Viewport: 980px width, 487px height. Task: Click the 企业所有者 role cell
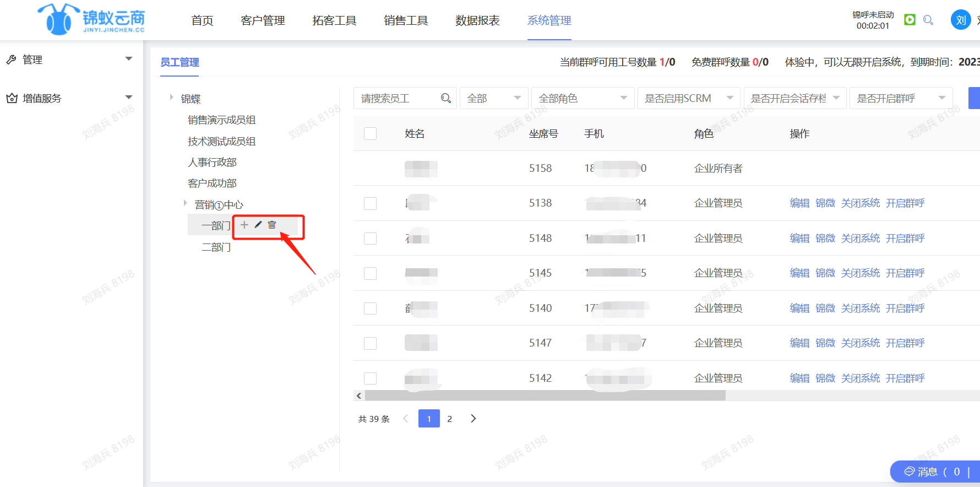(x=718, y=169)
